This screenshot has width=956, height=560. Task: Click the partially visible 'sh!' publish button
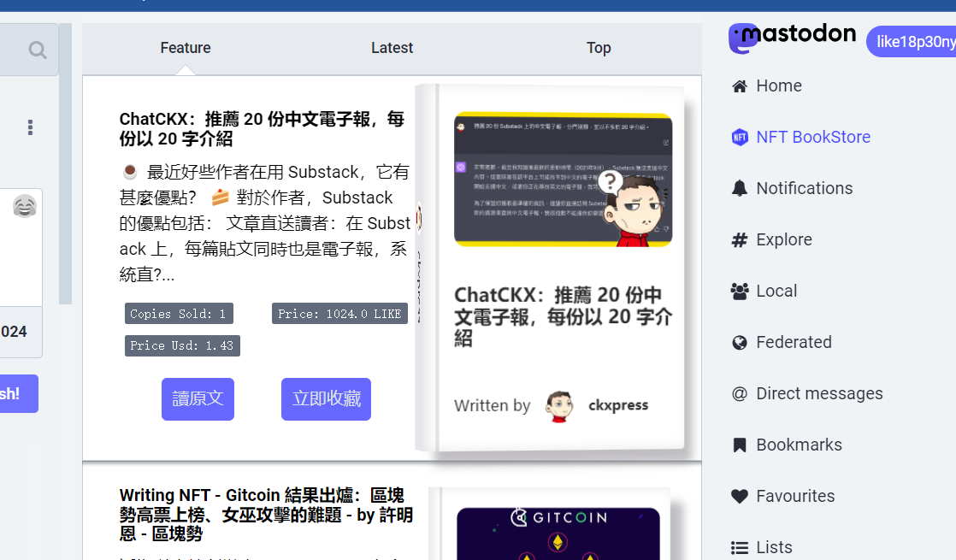(18, 393)
